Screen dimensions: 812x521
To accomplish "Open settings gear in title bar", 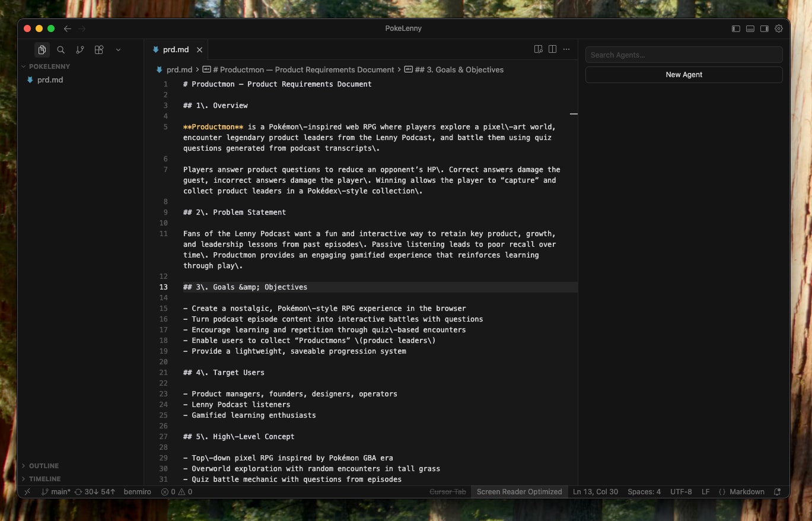I will click(x=779, y=28).
